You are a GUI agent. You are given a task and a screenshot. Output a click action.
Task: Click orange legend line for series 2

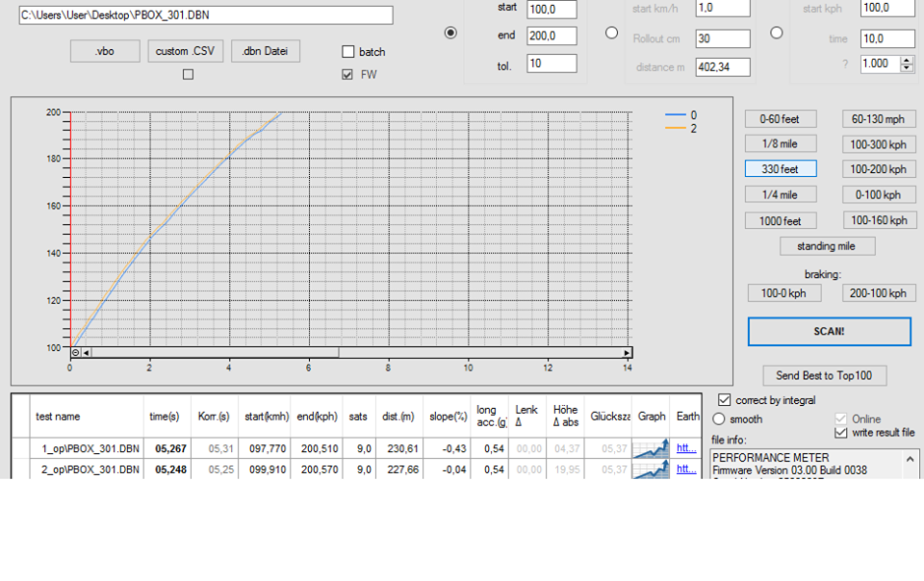[x=675, y=128]
